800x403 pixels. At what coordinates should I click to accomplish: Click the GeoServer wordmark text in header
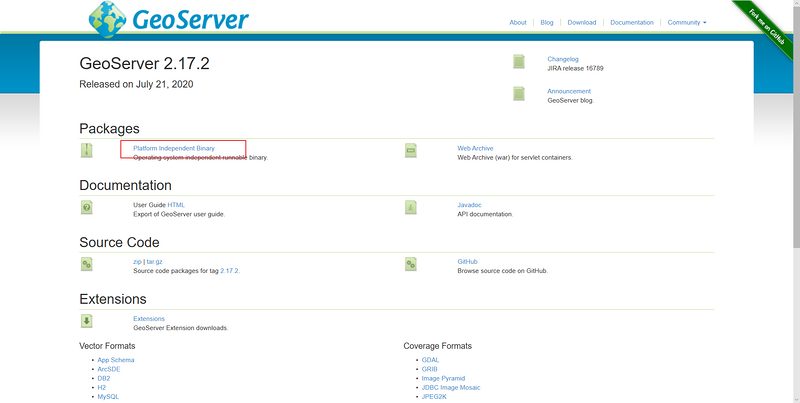190,19
